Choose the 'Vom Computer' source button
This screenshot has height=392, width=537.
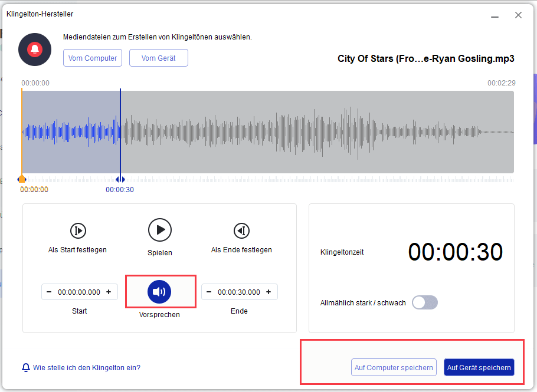pyautogui.click(x=93, y=58)
